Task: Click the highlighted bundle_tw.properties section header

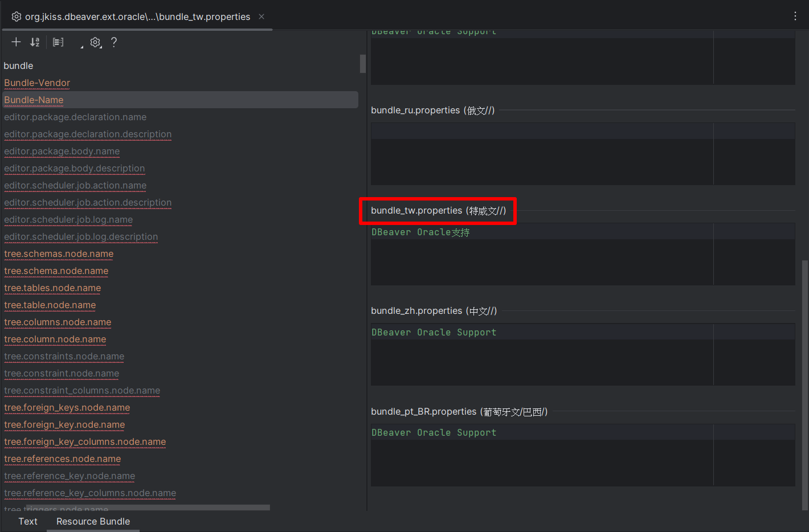Action: click(x=438, y=210)
